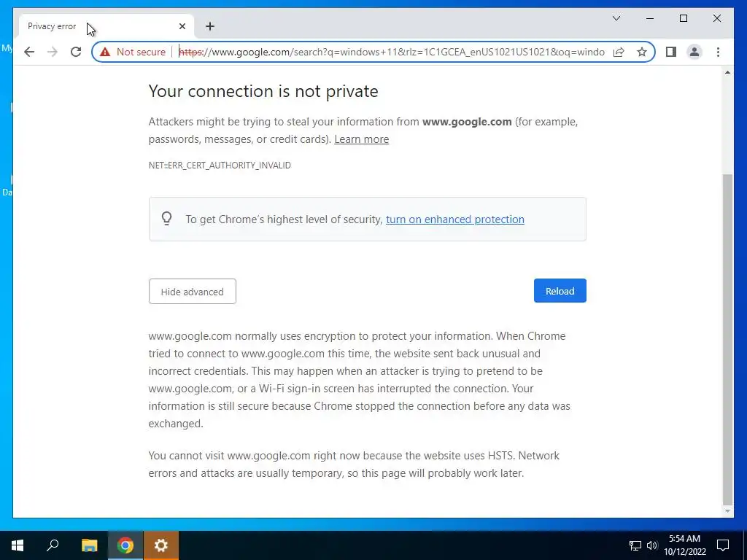Open the Learn more link

[x=361, y=139]
